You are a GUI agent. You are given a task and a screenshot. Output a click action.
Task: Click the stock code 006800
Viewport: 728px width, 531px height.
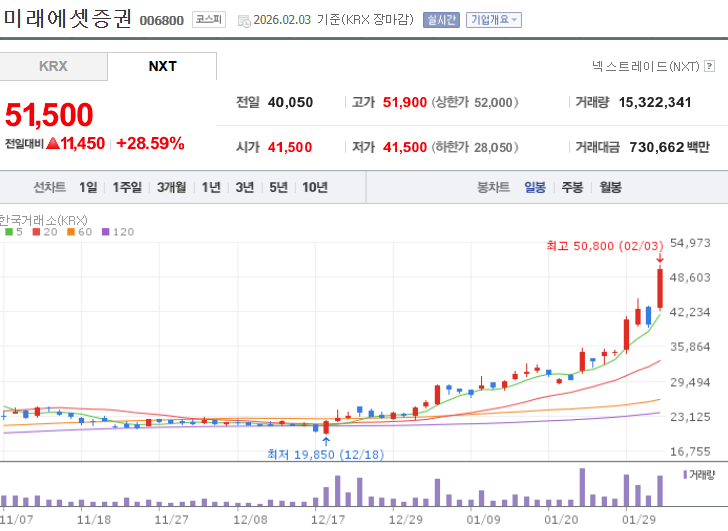point(162,20)
